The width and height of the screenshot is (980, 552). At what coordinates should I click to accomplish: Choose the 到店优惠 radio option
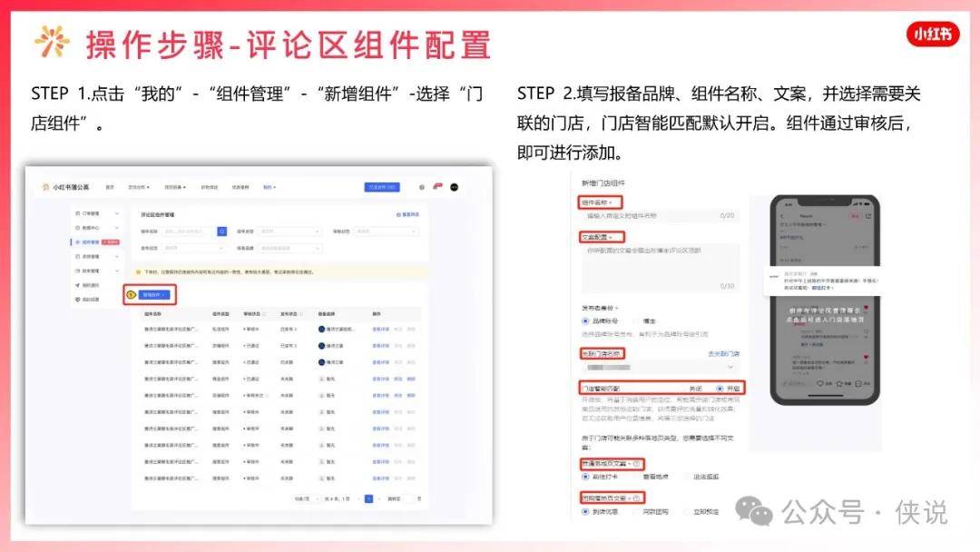pos(585,511)
